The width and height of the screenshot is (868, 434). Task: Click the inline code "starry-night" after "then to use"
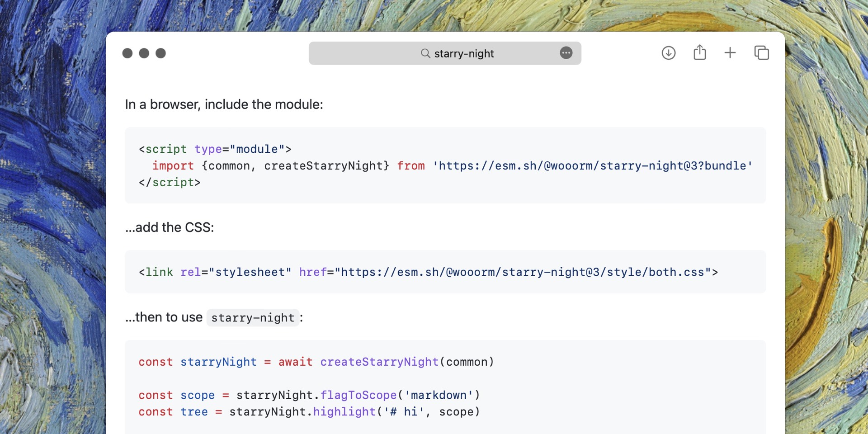click(253, 318)
